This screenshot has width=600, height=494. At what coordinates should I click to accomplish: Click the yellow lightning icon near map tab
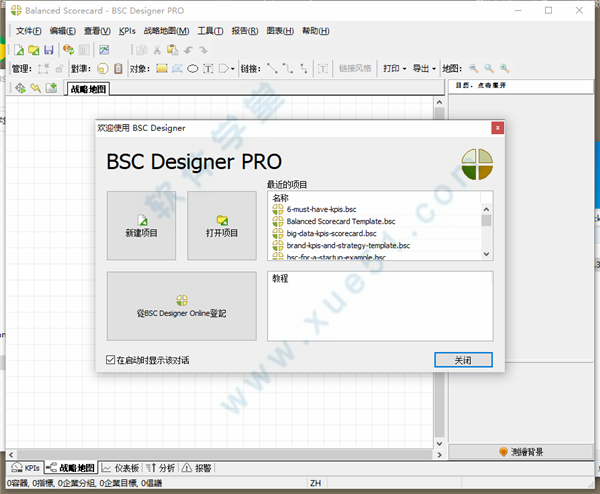point(36,88)
